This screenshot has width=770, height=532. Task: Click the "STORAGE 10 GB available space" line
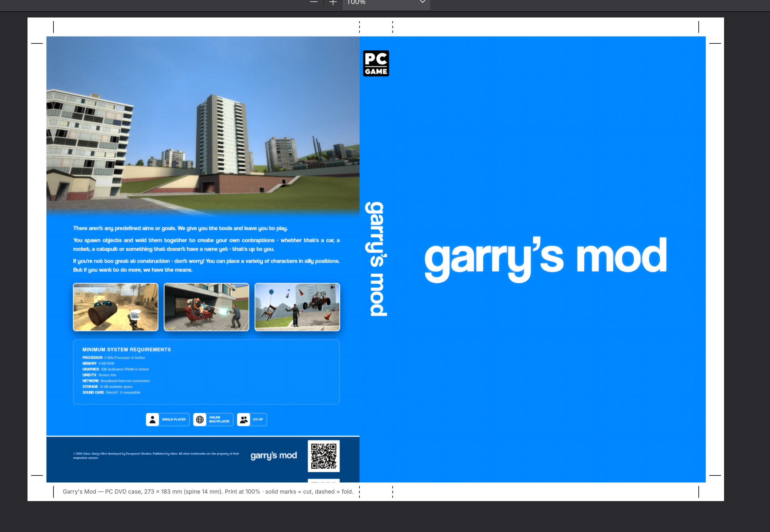click(108, 387)
